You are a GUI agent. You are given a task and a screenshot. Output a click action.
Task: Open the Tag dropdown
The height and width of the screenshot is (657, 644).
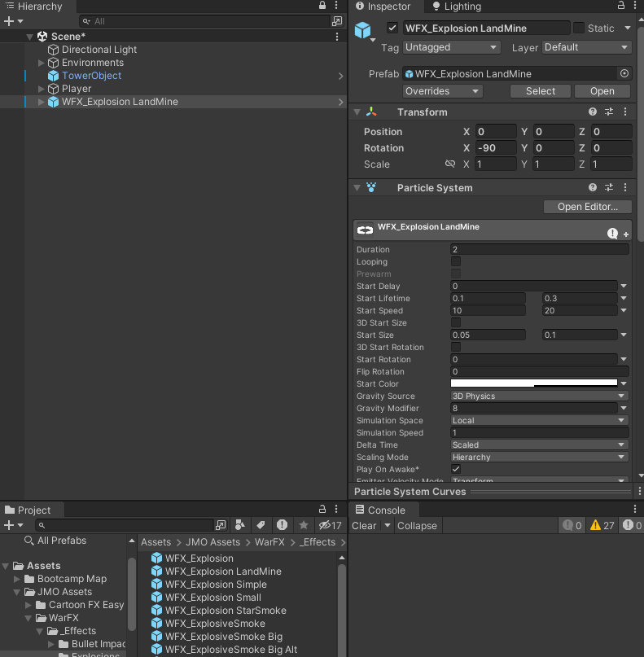pos(452,47)
